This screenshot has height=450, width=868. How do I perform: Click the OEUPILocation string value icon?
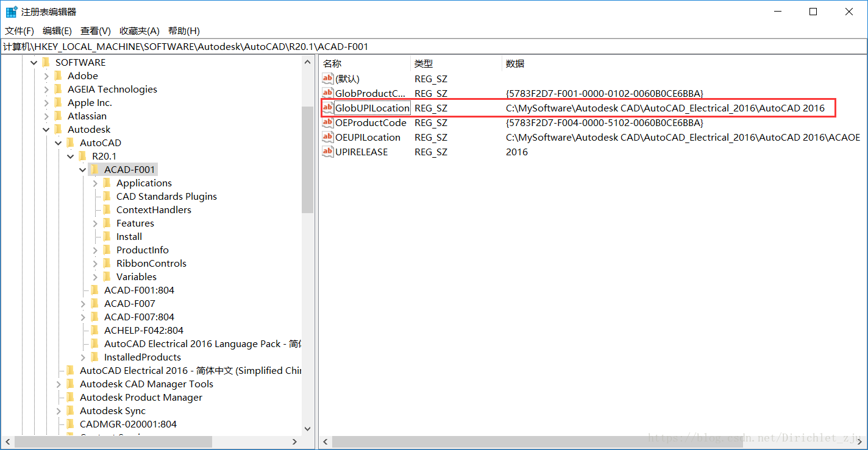[328, 137]
